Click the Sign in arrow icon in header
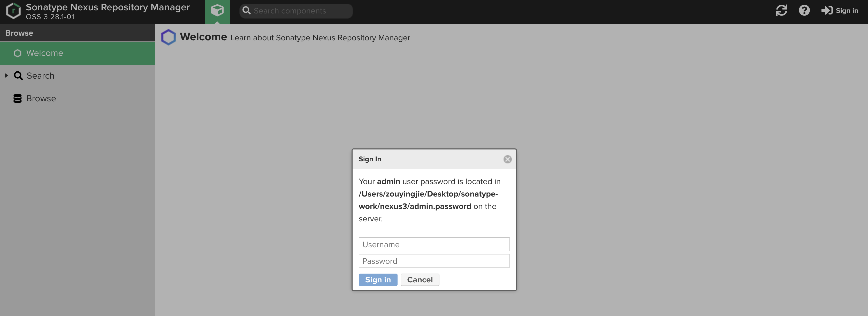868x316 pixels. point(827,10)
